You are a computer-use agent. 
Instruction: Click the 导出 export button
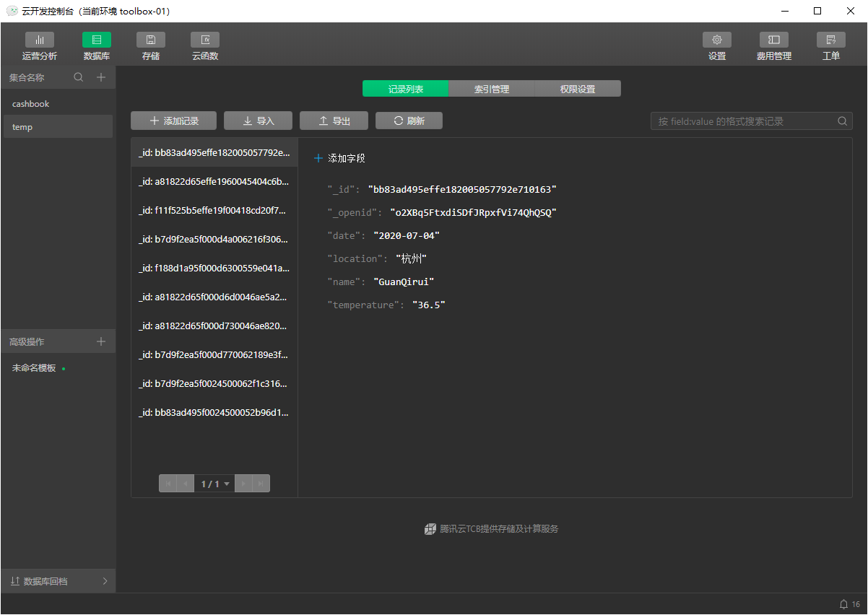point(334,121)
